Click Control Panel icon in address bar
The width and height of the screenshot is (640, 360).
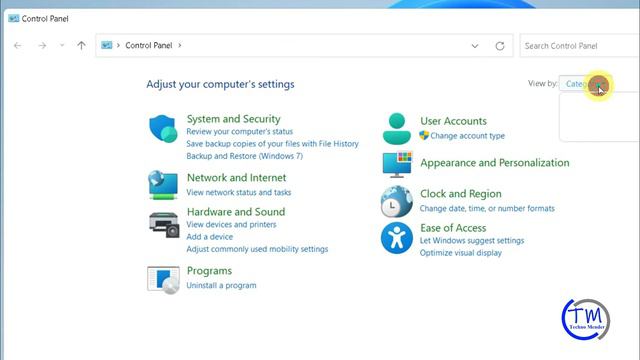[x=107, y=45]
